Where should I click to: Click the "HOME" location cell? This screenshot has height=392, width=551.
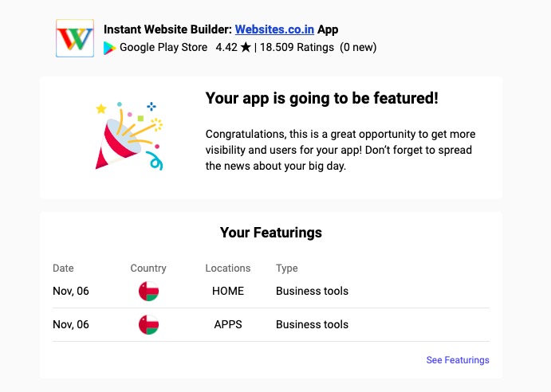click(228, 291)
